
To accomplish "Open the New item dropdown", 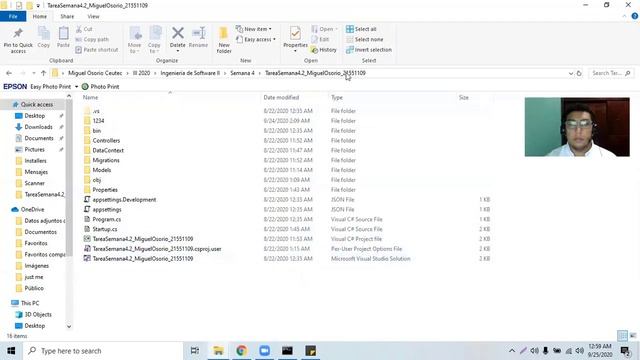I will click(253, 29).
